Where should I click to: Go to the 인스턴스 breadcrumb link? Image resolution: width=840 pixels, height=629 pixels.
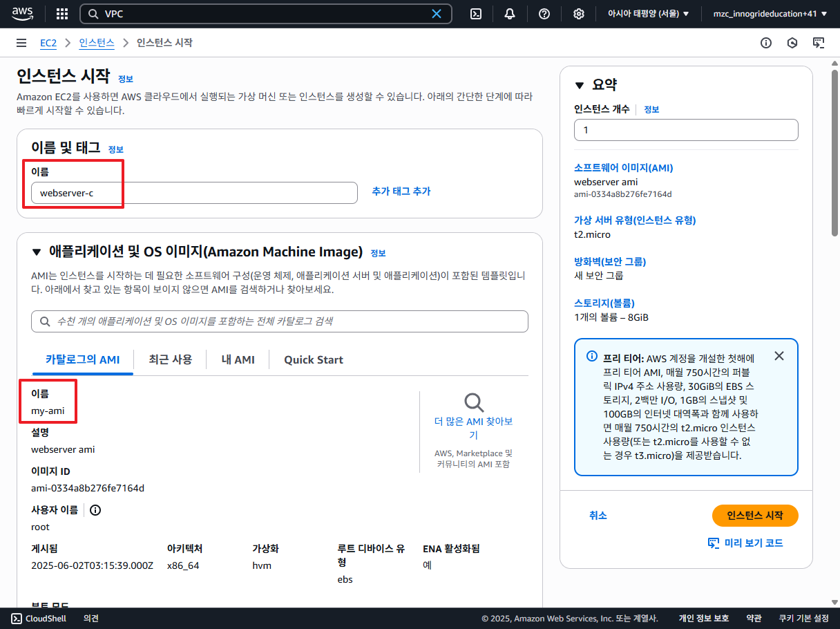click(97, 43)
